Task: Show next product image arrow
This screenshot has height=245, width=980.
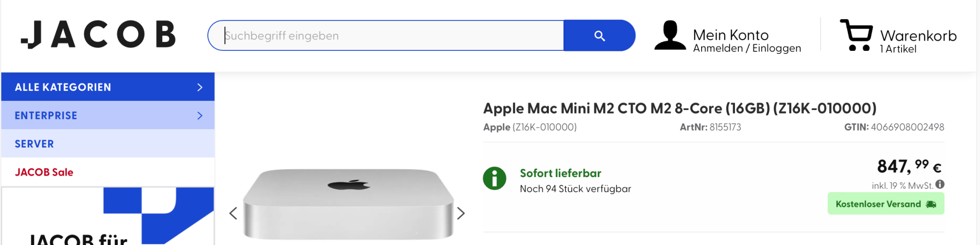Action: (x=461, y=213)
